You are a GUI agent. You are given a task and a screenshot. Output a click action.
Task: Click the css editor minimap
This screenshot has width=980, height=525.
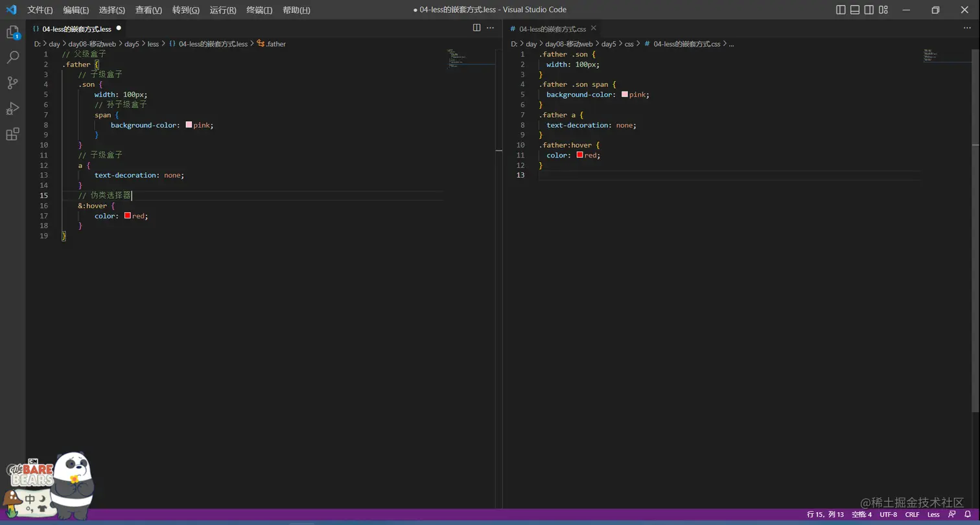(947, 56)
